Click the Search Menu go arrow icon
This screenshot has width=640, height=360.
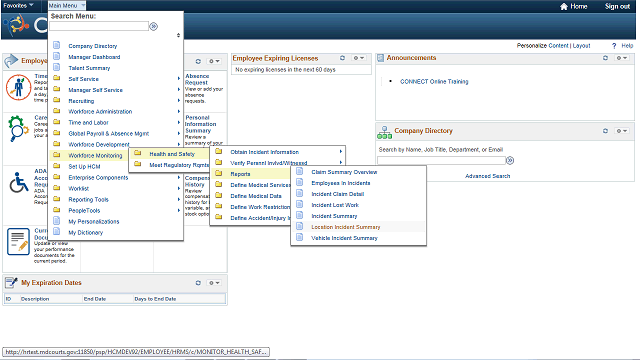153,27
